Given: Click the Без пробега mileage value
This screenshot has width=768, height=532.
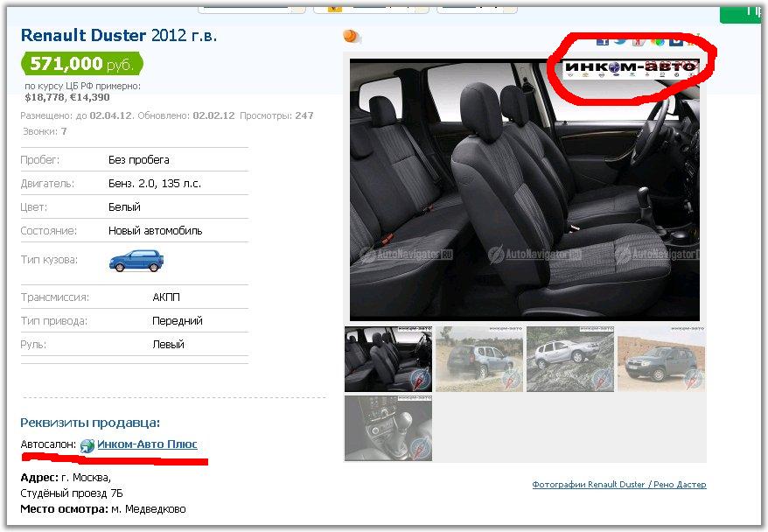Looking at the screenshot, I should click(138, 160).
